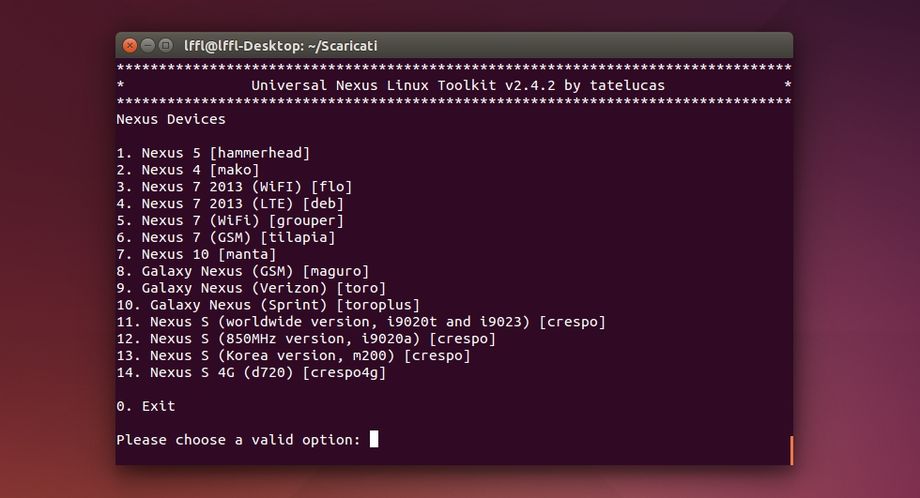Click line '6. Nexus 7 (GSM) [tilapia]'
The width and height of the screenshot is (920, 498).
coord(226,238)
